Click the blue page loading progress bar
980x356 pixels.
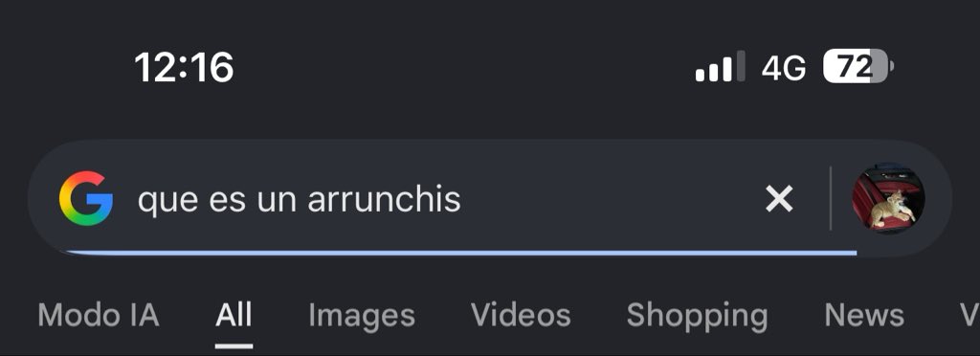(461, 253)
